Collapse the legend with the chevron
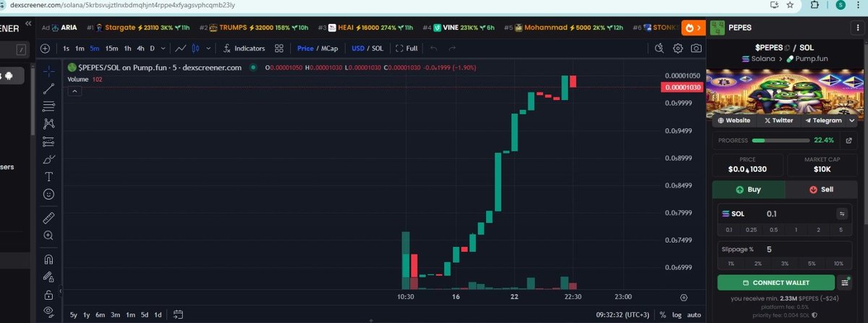868x323 pixels. point(75,91)
